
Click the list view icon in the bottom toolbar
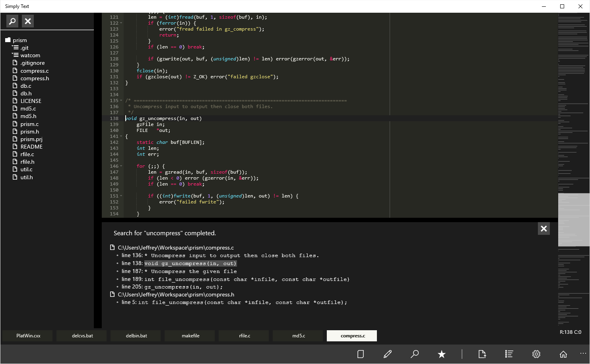tap(509, 354)
